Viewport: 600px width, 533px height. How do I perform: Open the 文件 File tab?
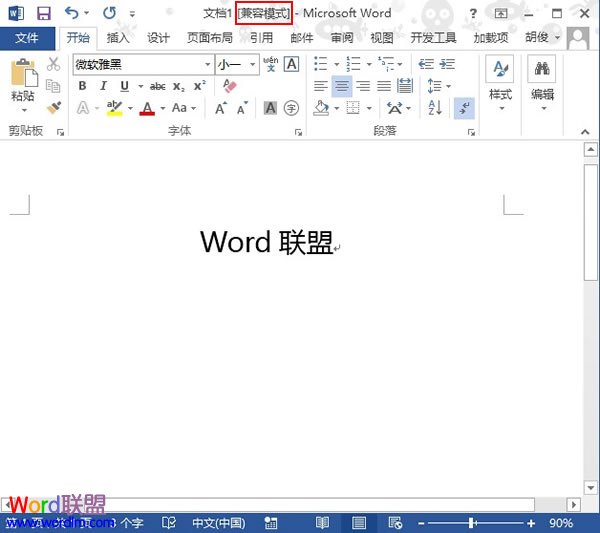[27, 38]
